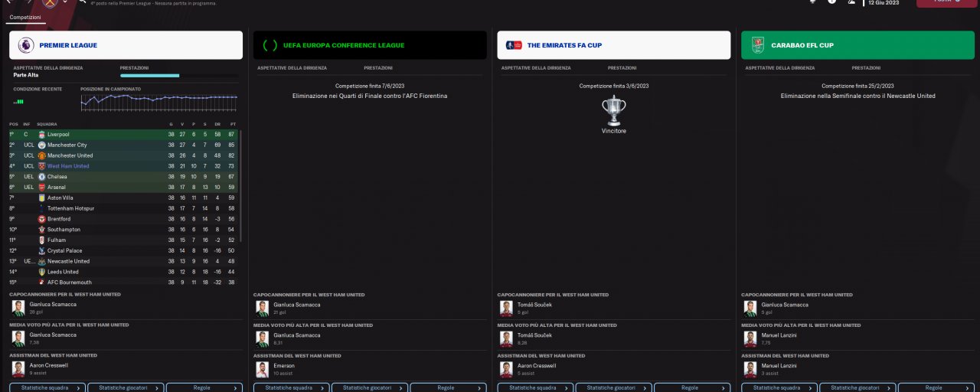Select Newcastle United row in table
980x392 pixels.
pos(123,261)
